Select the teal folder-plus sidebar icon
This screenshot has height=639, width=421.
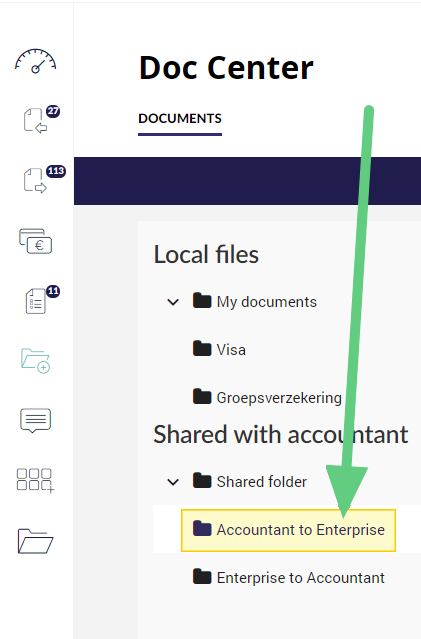tap(35, 361)
